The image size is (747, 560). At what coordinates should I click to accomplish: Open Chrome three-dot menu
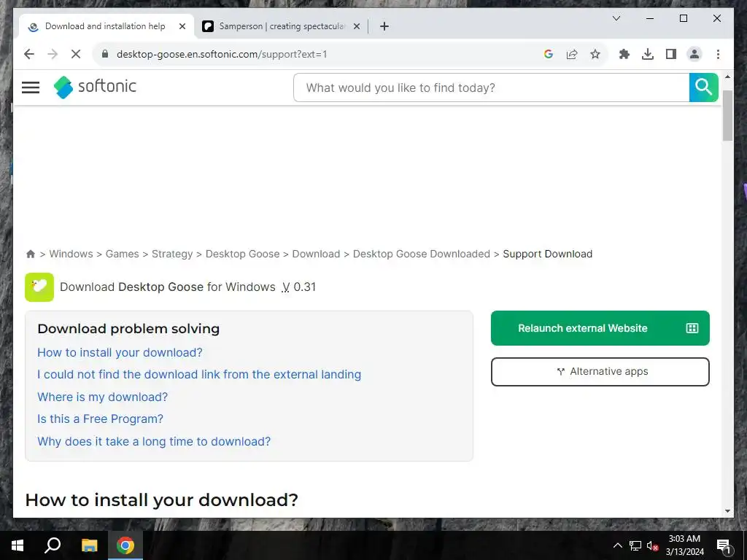(x=718, y=54)
